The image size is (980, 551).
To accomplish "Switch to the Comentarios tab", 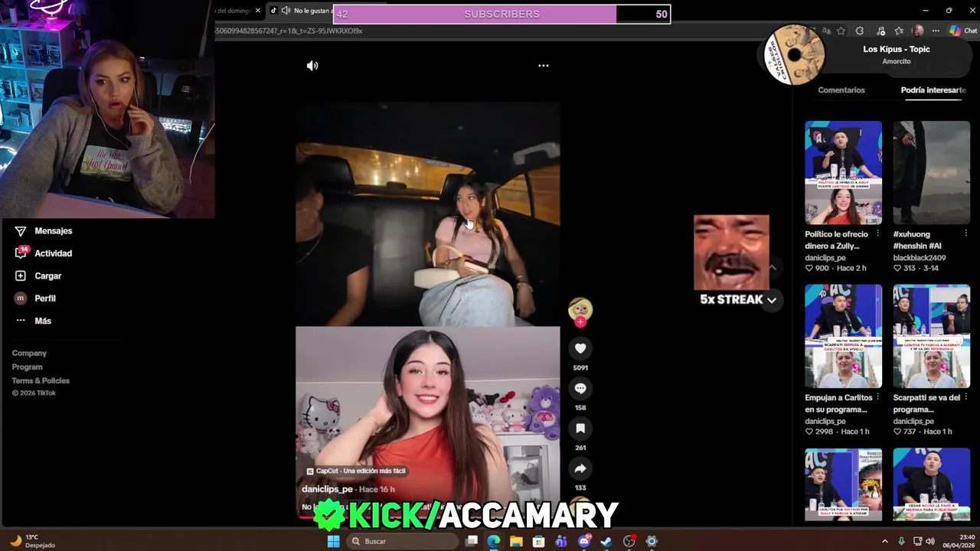I will pos(841,90).
